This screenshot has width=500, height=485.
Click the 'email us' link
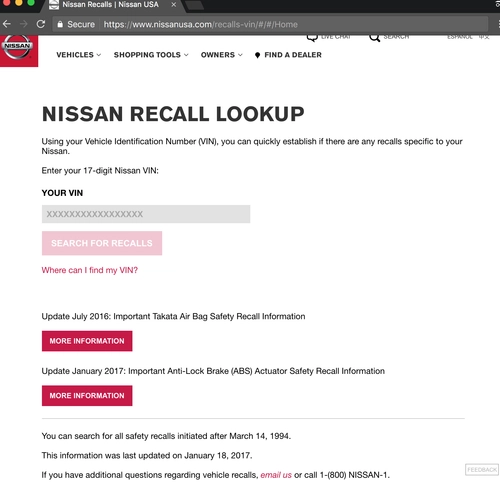(276, 475)
